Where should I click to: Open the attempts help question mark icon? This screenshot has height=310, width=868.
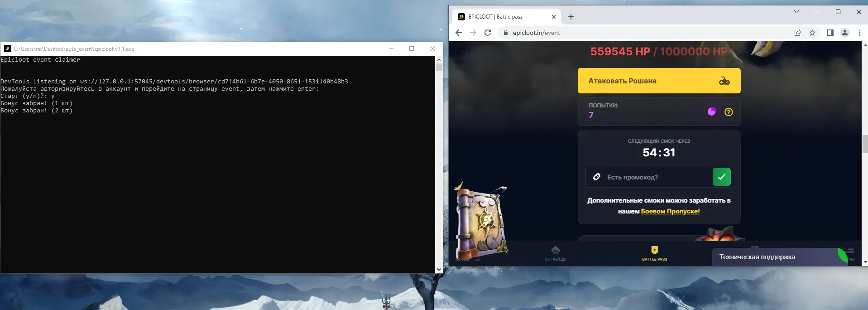coord(729,112)
